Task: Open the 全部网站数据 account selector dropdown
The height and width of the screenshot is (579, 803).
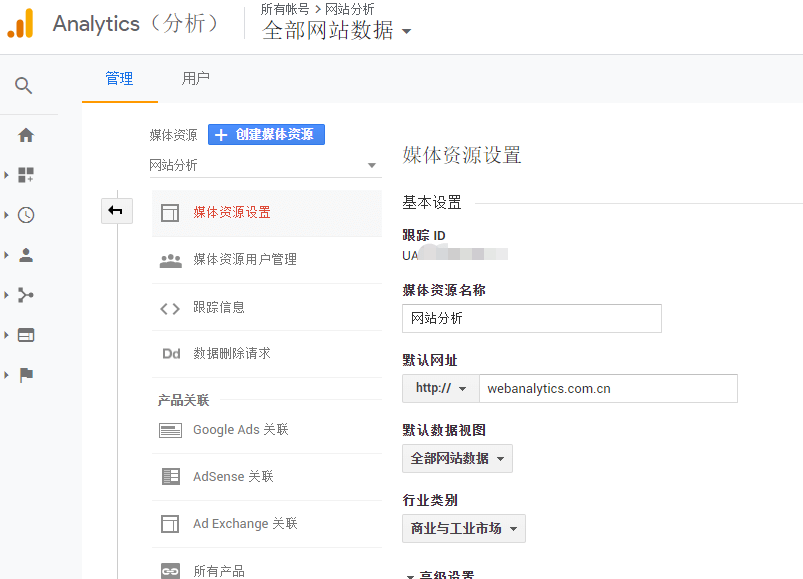Action: click(336, 31)
